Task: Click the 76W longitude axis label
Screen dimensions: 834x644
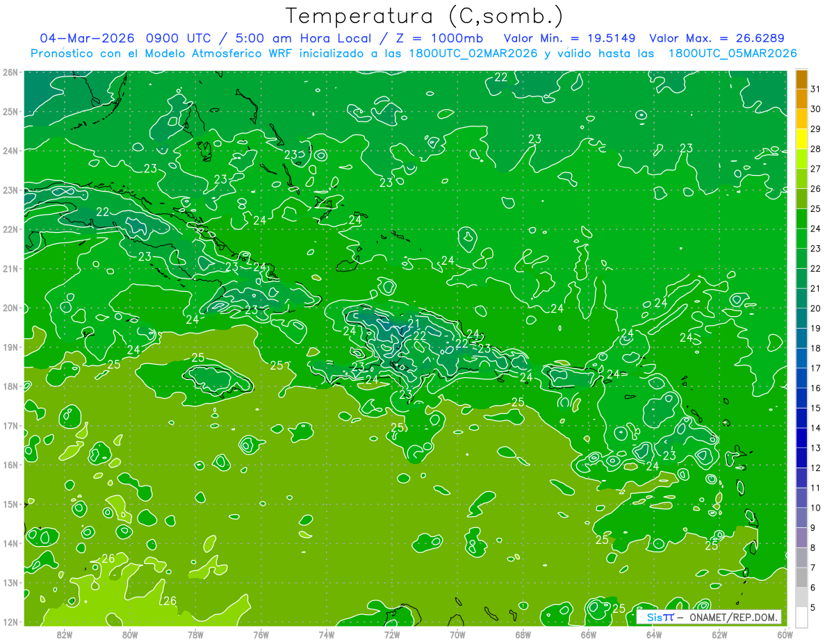Action: click(x=261, y=634)
